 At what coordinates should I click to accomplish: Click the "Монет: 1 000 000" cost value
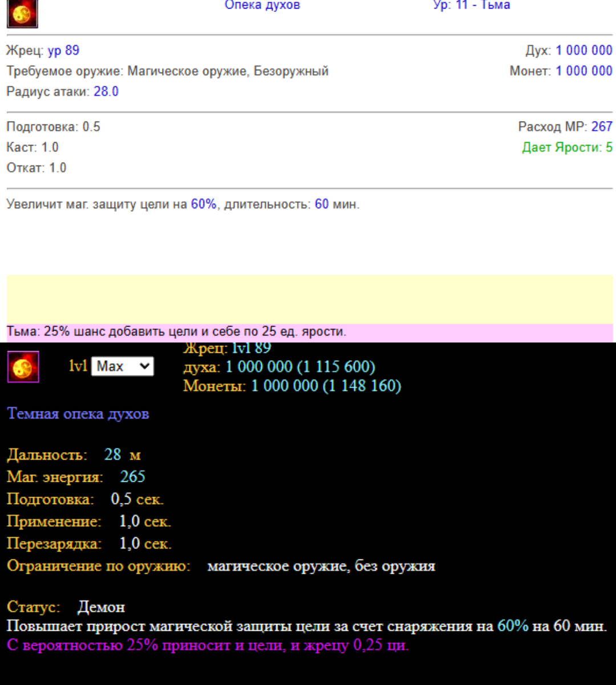(561, 71)
